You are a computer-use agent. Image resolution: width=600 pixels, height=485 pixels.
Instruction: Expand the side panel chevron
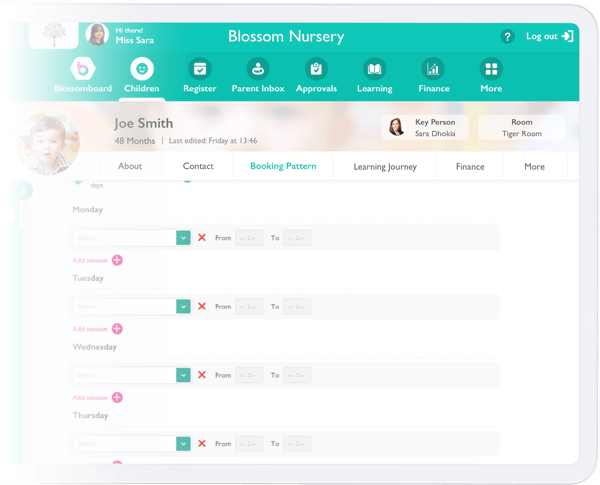24,190
